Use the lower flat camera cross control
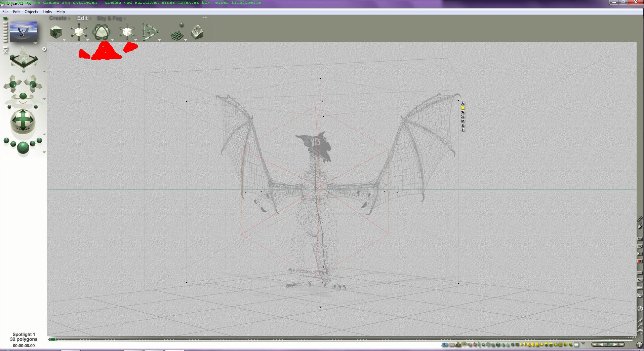Viewport: 644px width, 351px height. click(23, 97)
